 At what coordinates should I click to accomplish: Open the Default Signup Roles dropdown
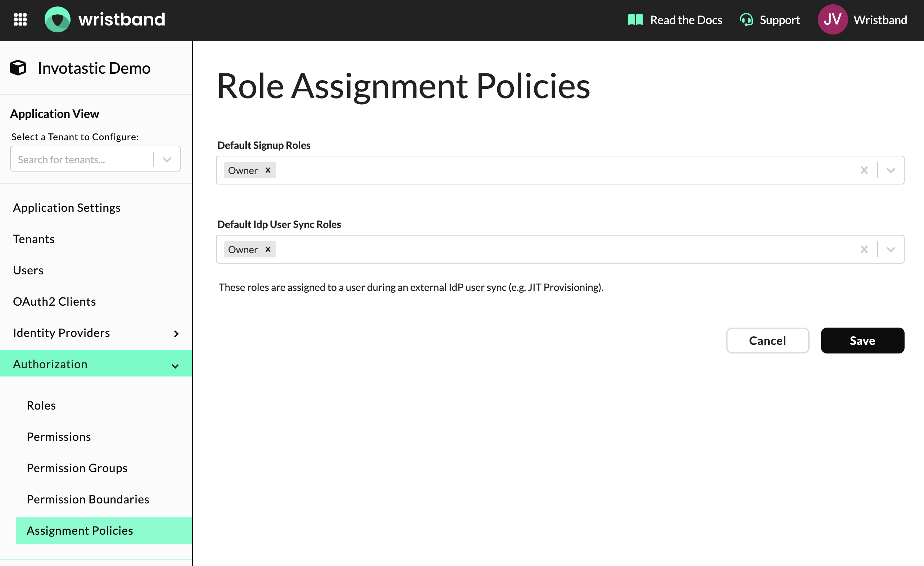891,170
